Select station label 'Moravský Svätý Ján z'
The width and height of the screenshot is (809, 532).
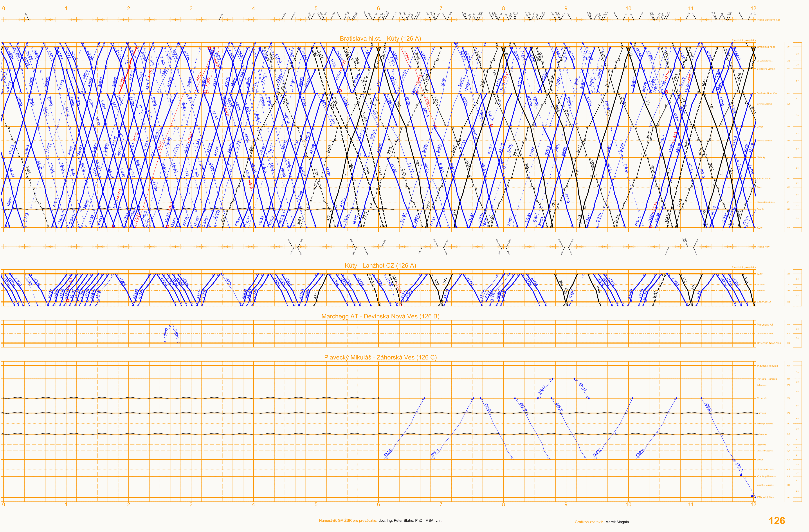point(766,202)
